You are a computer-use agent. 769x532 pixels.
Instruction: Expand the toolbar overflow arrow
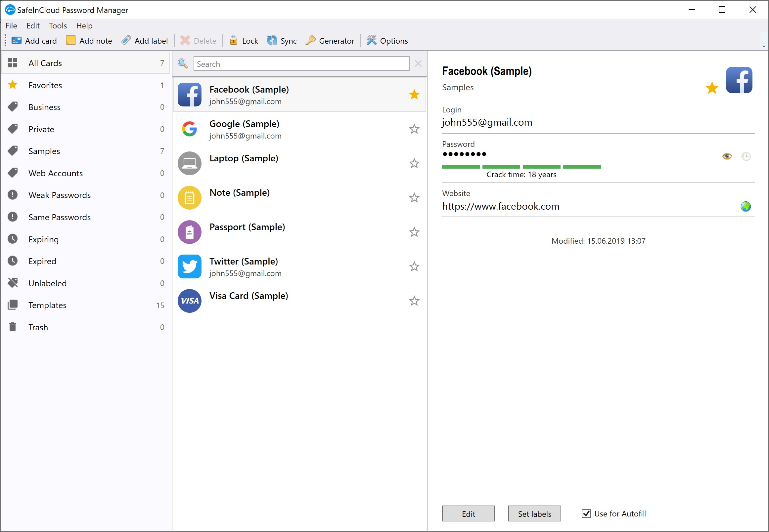764,46
